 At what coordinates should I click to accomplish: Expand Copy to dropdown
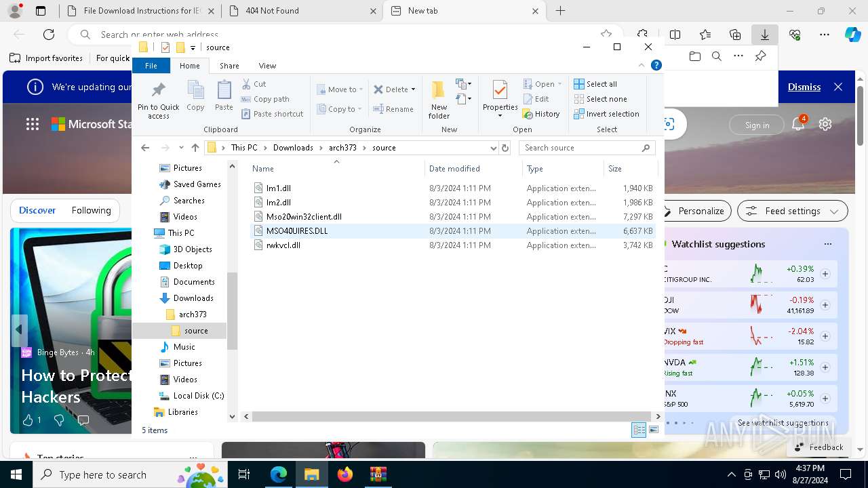coord(359,109)
